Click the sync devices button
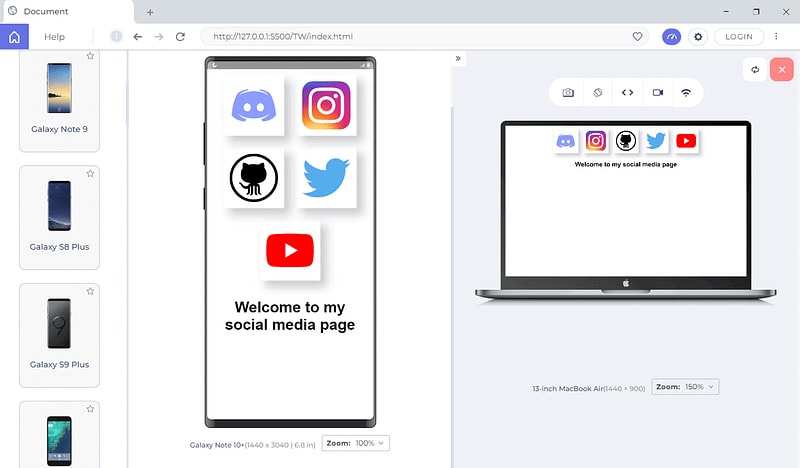The width and height of the screenshot is (800, 468). 755,69
